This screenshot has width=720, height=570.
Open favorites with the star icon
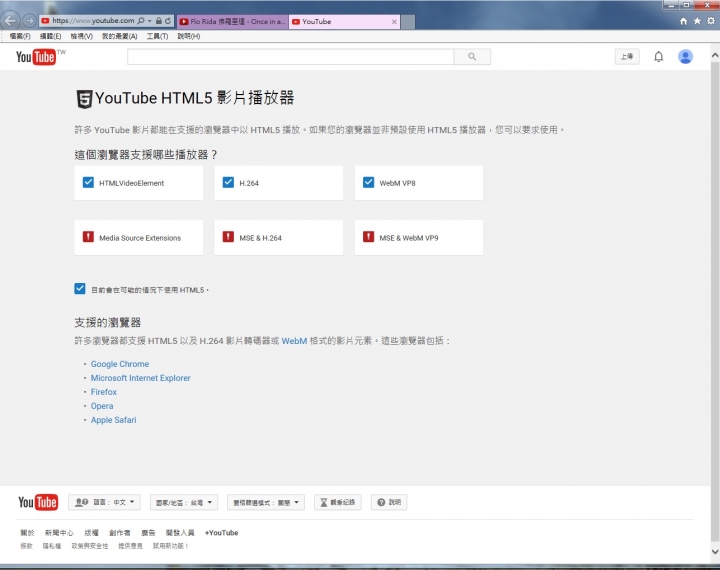[x=697, y=21]
